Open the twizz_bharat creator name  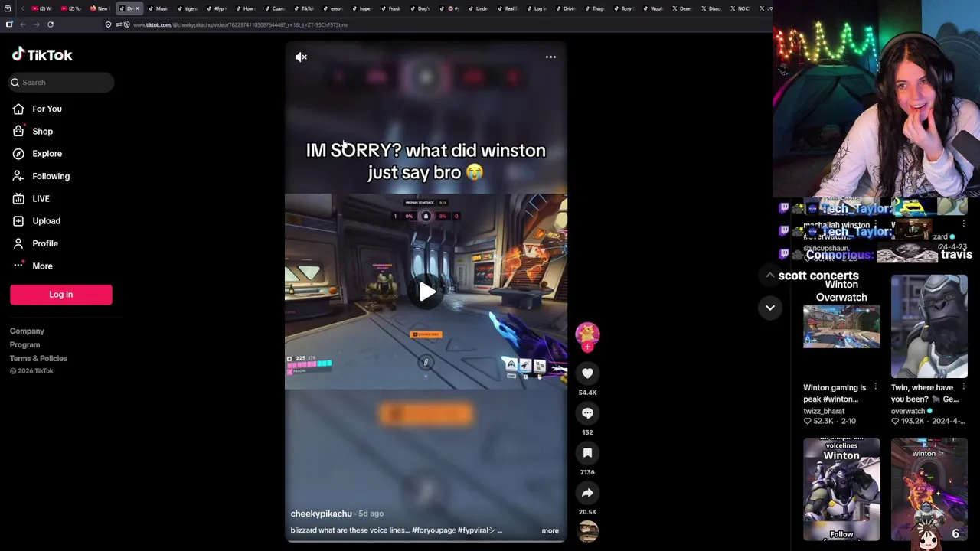[x=824, y=411]
